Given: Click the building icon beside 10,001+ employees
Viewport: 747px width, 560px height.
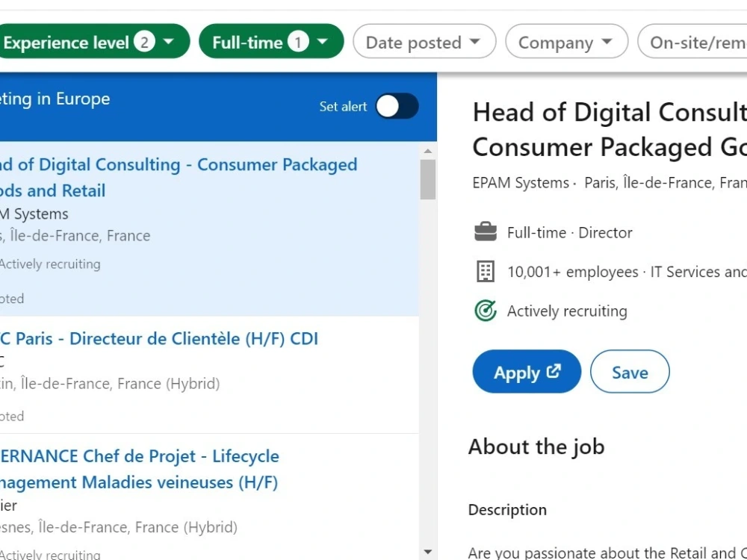Looking at the screenshot, I should click(x=486, y=272).
